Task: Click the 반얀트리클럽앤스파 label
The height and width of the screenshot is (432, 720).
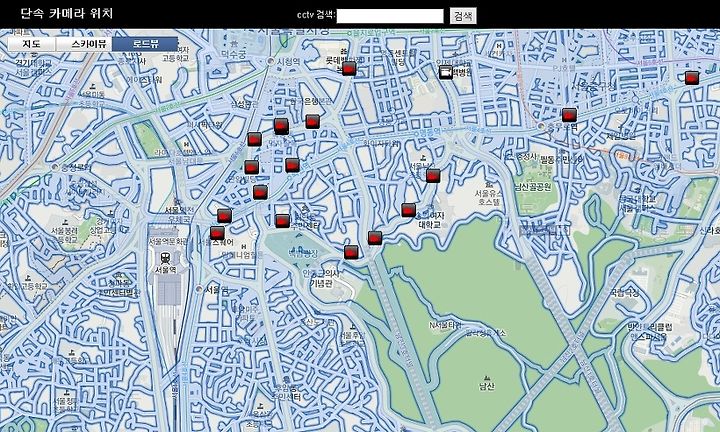Action: (649, 332)
